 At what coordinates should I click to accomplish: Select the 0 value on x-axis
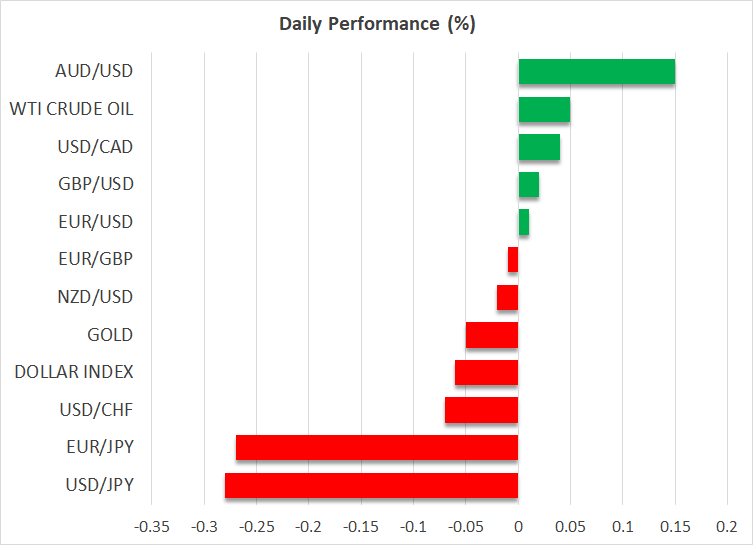click(518, 524)
